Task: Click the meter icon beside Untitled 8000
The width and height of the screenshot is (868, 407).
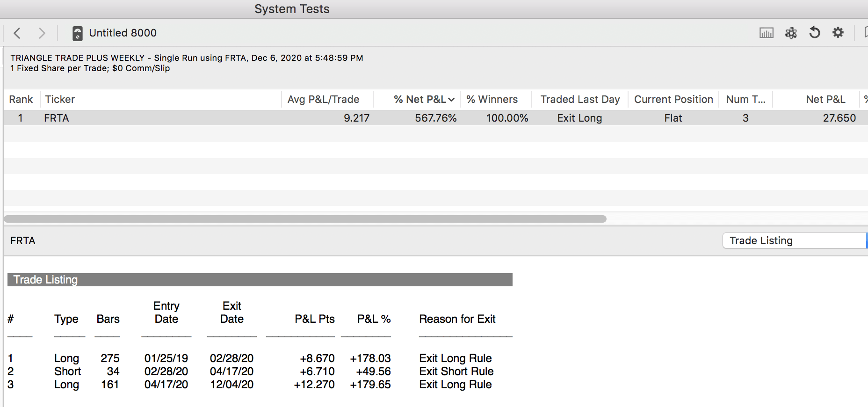Action: pyautogui.click(x=78, y=33)
